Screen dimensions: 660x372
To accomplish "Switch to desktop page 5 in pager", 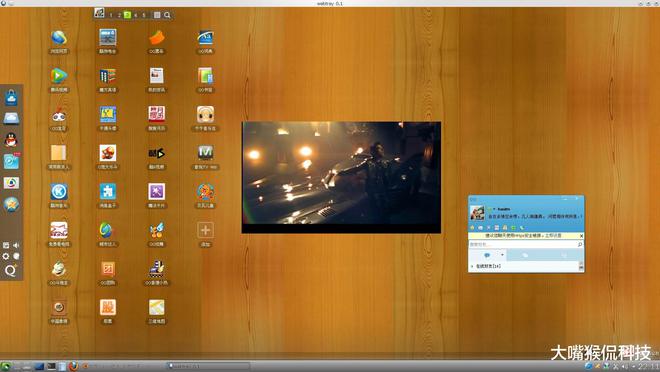I will (144, 15).
